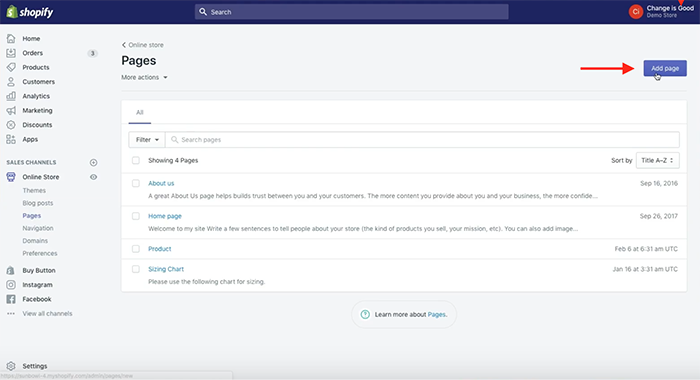Open the Customers person icon

tap(11, 82)
